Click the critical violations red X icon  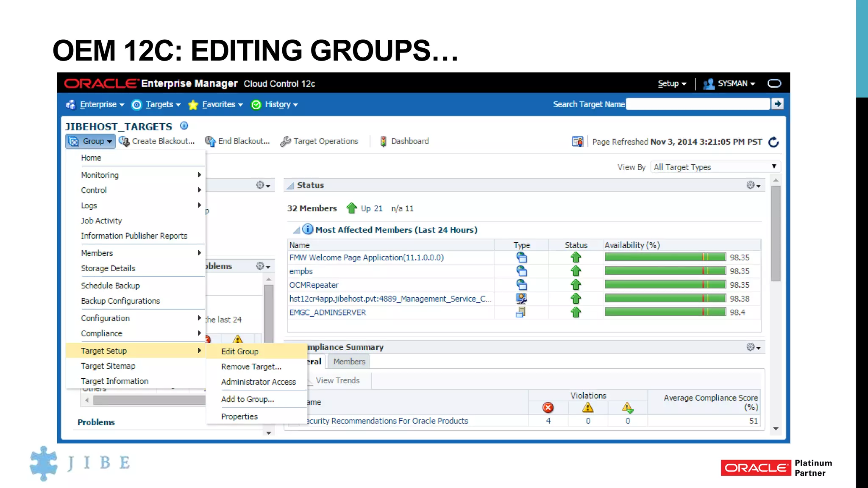point(548,408)
